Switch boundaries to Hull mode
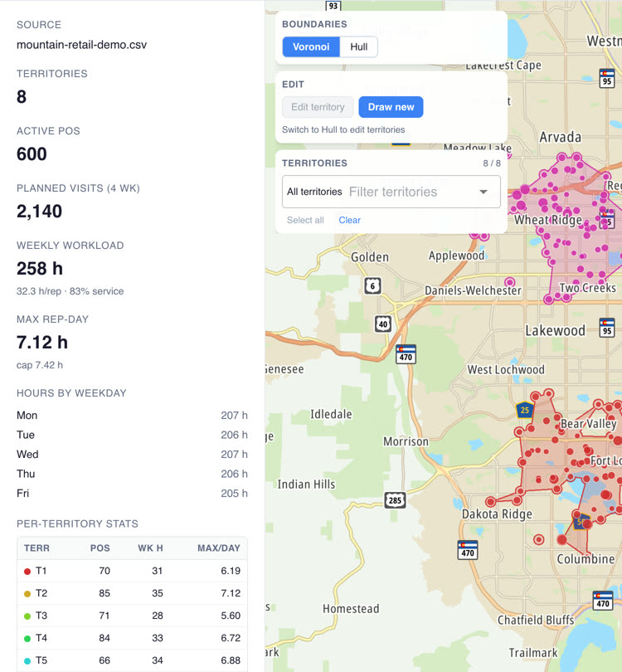The height and width of the screenshot is (672, 622). [358, 46]
